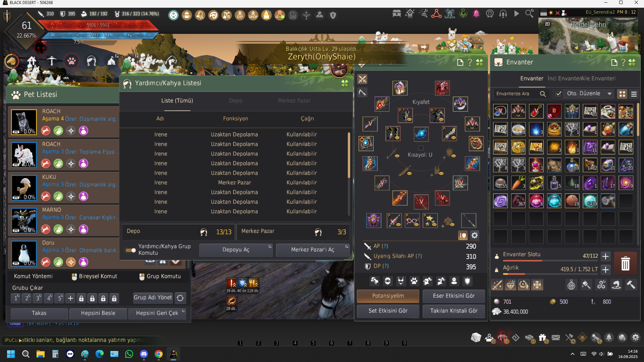This screenshot has height=362, width=644.
Task: Click the Kahya list vertical scrollbar
Action: (x=349, y=174)
